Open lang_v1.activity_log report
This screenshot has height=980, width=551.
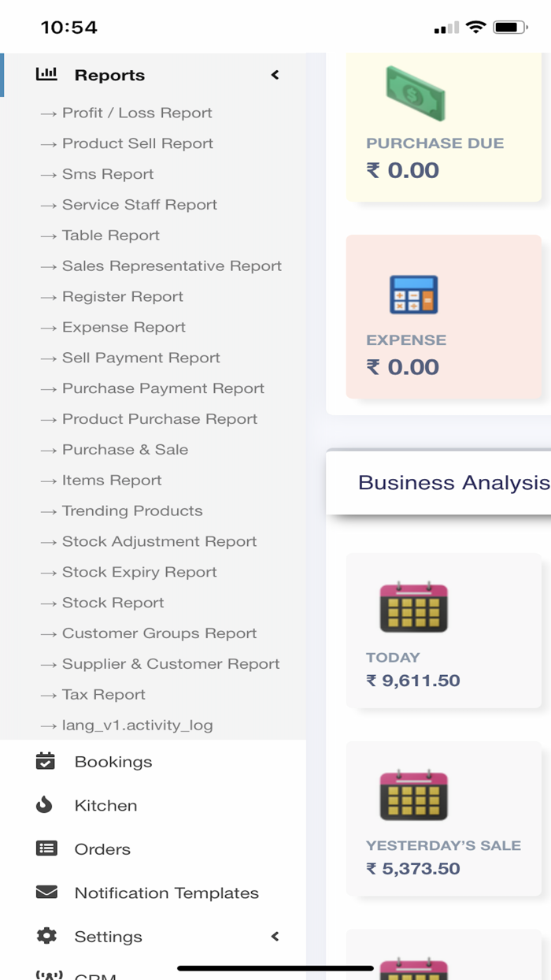(137, 725)
